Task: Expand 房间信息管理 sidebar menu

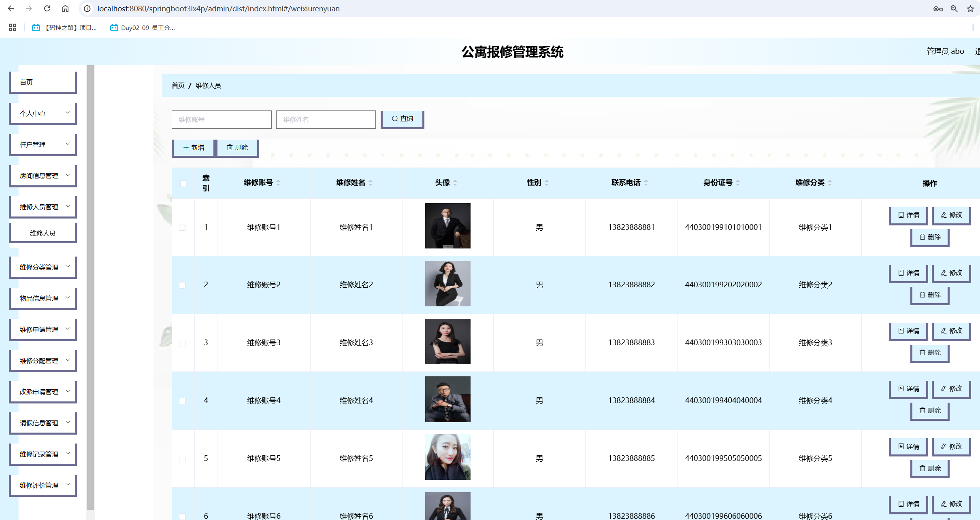Action: click(43, 176)
